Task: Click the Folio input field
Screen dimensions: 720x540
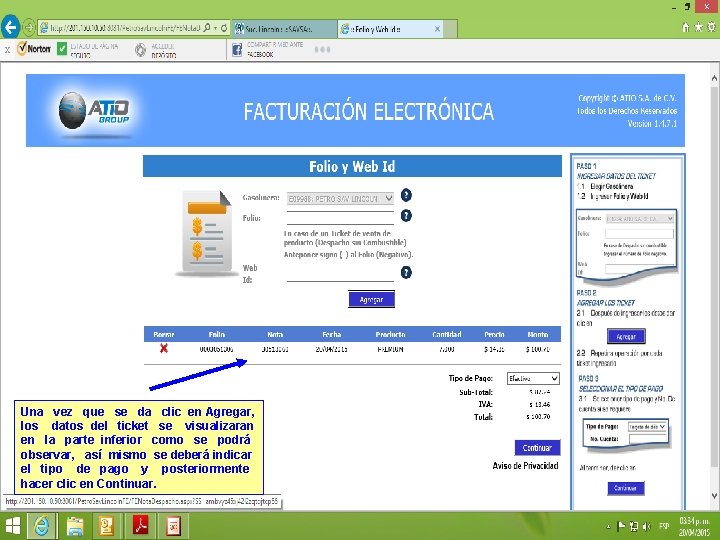Action: pyautogui.click(x=340, y=218)
